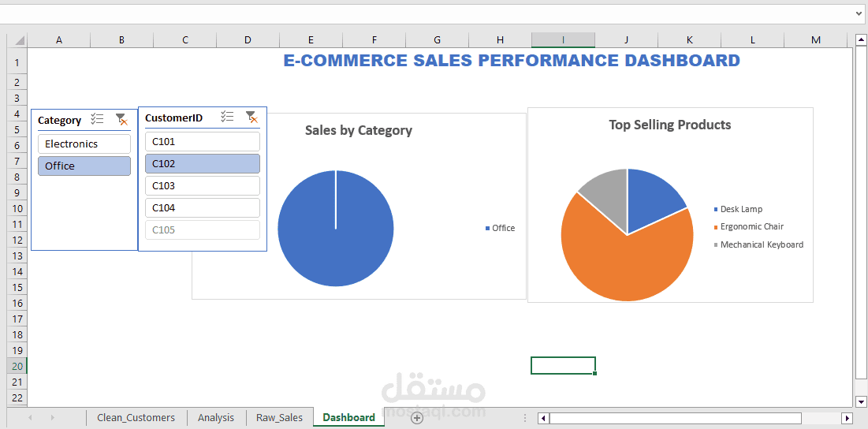
Task: Filter by customer C101
Action: (203, 142)
